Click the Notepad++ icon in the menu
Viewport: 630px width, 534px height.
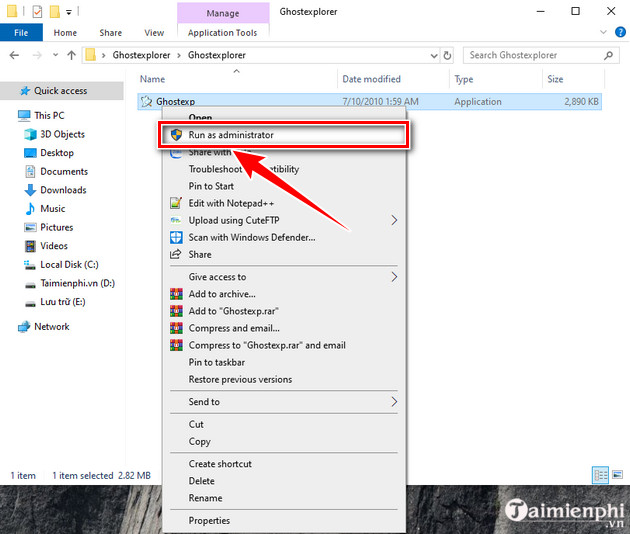tap(176, 203)
